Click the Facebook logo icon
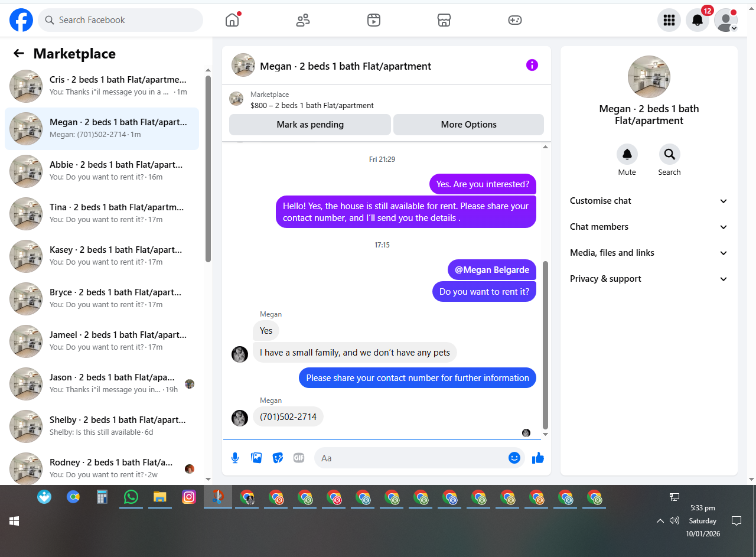 21,20
